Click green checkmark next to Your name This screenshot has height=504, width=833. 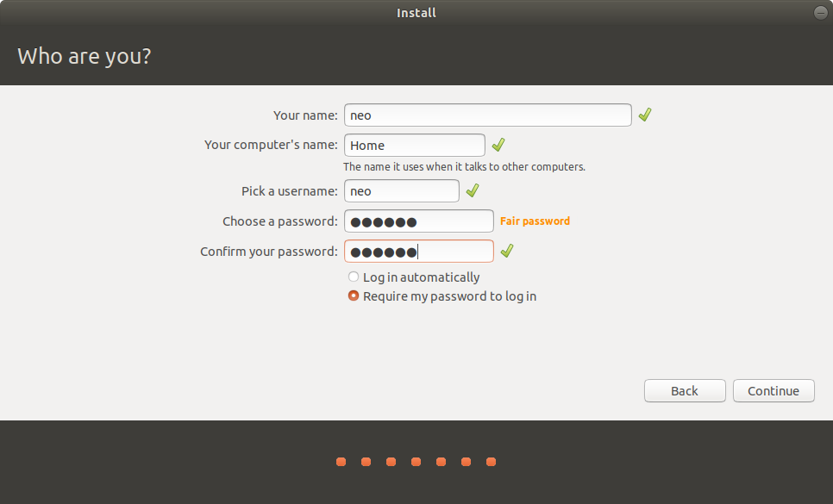[645, 115]
